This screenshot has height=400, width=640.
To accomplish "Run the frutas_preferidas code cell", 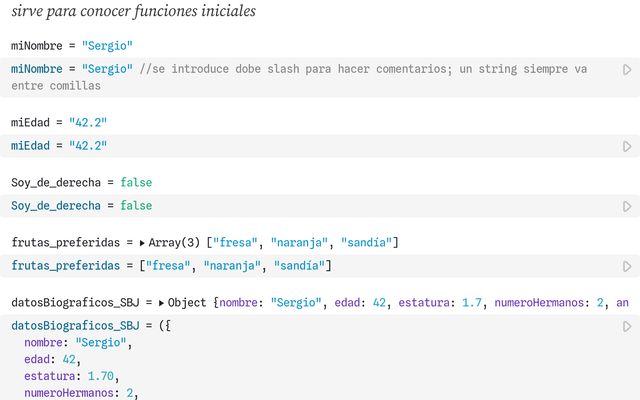I will tap(627, 266).
